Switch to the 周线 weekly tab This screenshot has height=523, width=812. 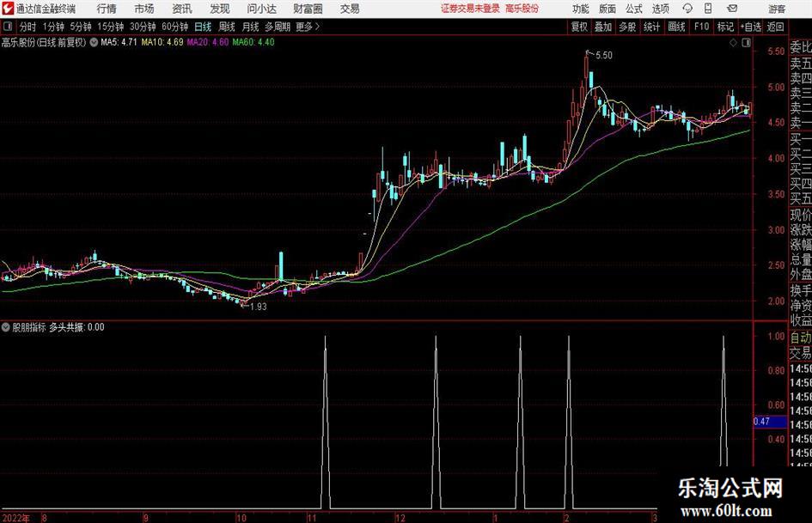(x=226, y=27)
